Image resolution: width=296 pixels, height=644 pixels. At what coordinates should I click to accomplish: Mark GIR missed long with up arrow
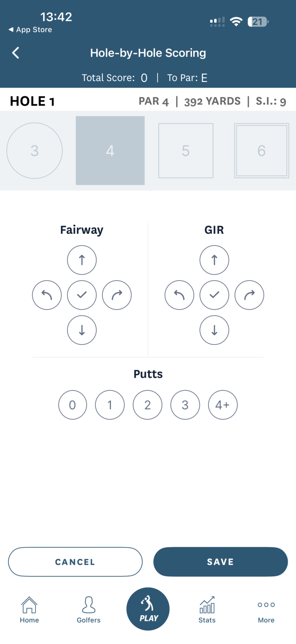pos(214,260)
